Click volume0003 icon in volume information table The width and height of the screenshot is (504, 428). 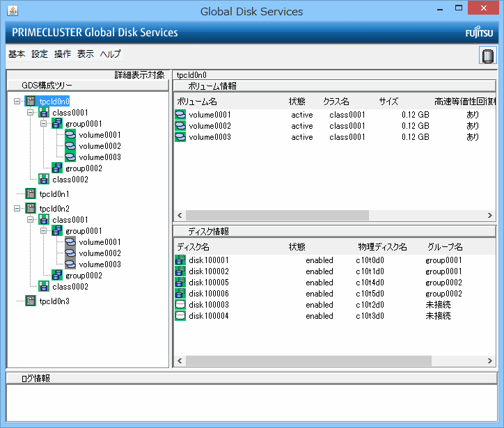pos(180,137)
